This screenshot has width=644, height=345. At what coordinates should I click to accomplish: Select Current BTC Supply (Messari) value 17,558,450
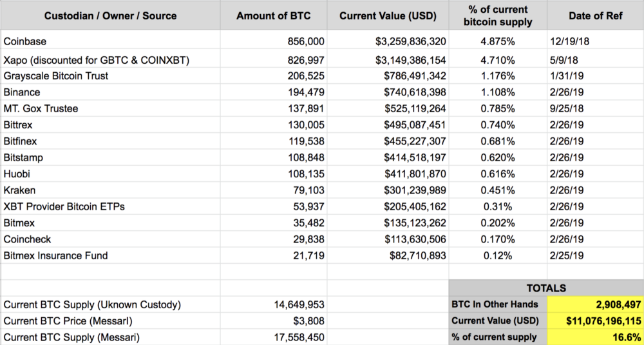pos(274,337)
